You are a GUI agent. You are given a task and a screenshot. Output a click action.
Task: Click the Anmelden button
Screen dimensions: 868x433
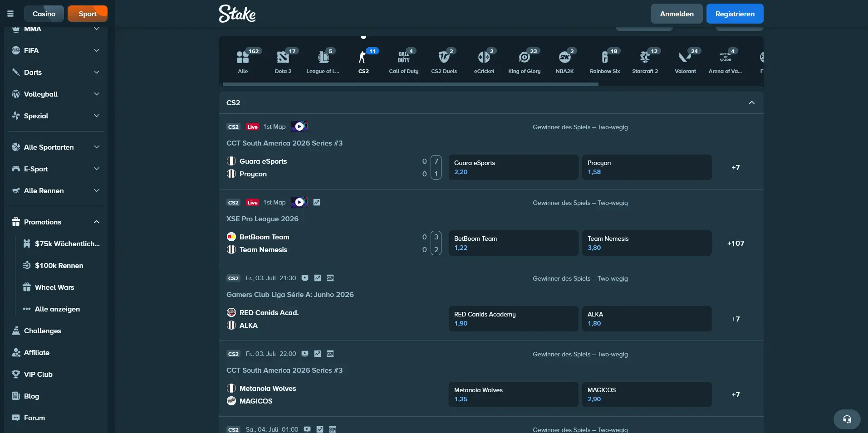[677, 14]
